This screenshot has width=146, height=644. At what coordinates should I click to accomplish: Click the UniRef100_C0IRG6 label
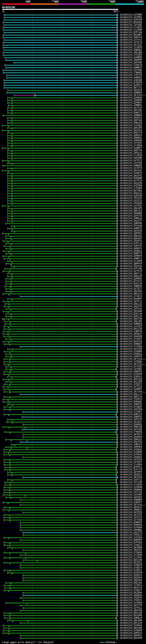(x=131, y=347)
